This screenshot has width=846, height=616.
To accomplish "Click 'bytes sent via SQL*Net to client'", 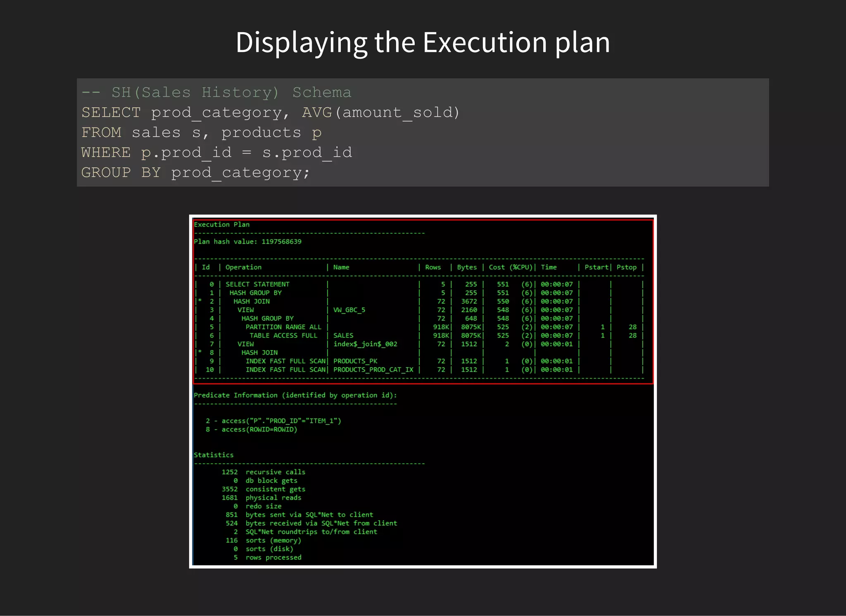I will pyautogui.click(x=309, y=515).
